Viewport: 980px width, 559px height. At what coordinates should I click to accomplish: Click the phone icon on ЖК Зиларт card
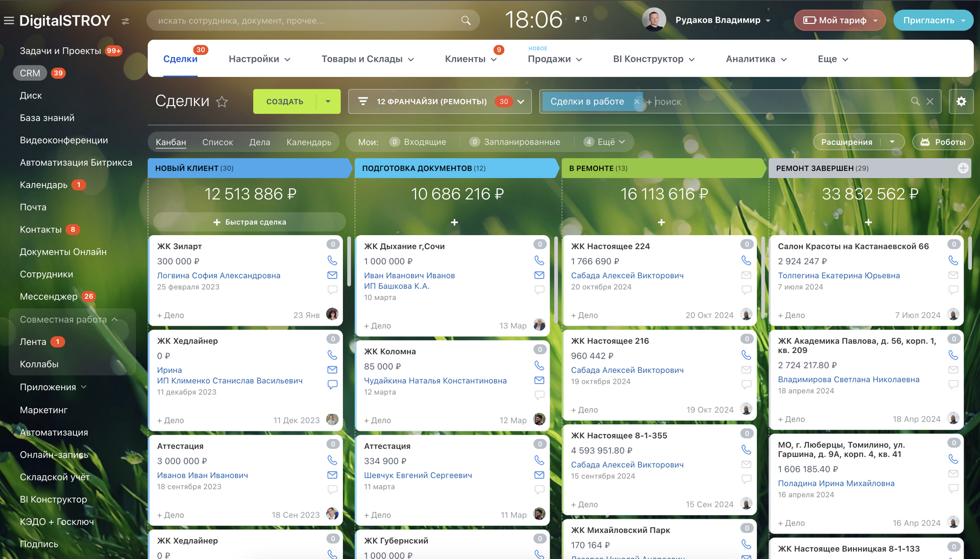coord(332,261)
